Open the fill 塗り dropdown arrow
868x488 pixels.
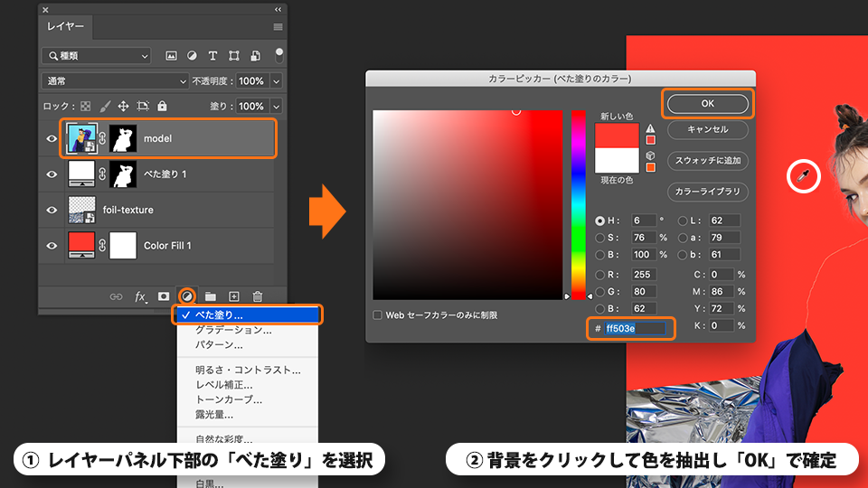277,107
